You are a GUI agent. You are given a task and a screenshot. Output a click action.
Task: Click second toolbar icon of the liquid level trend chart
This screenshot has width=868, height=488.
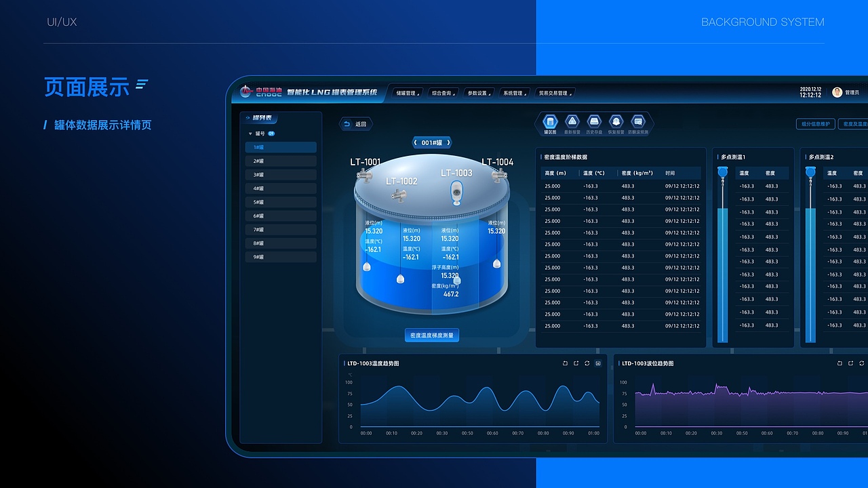coord(851,363)
